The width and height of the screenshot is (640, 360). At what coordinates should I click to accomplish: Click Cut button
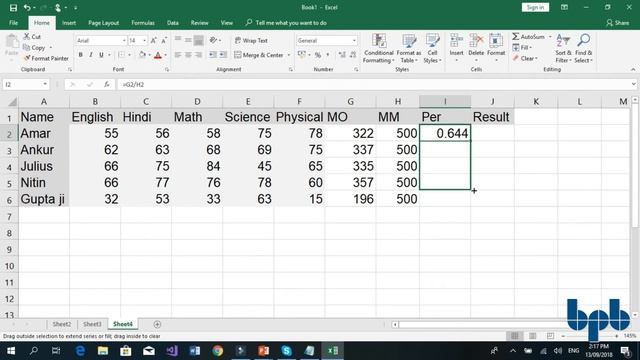point(32,37)
